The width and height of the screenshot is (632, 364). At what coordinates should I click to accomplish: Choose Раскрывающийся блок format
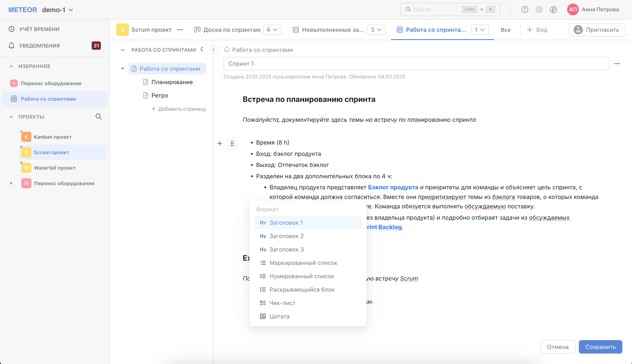[x=308, y=290]
